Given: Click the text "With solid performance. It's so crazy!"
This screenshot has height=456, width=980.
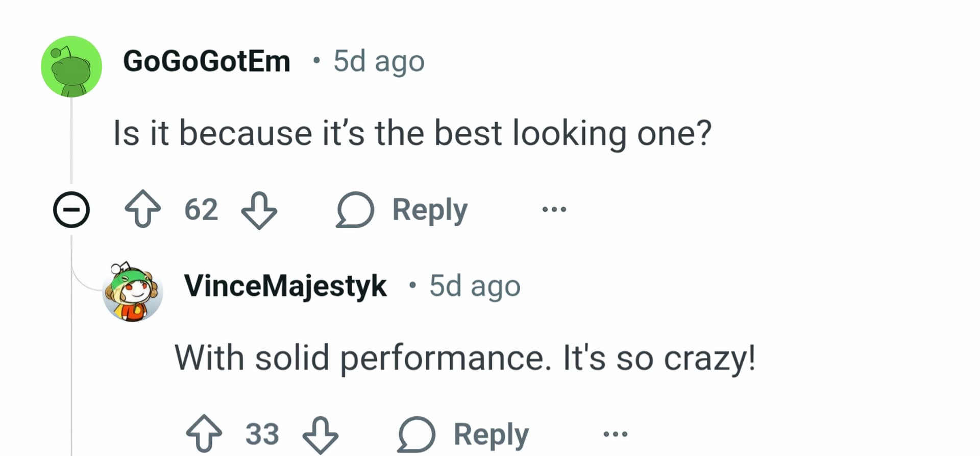Looking at the screenshot, I should pos(464,357).
